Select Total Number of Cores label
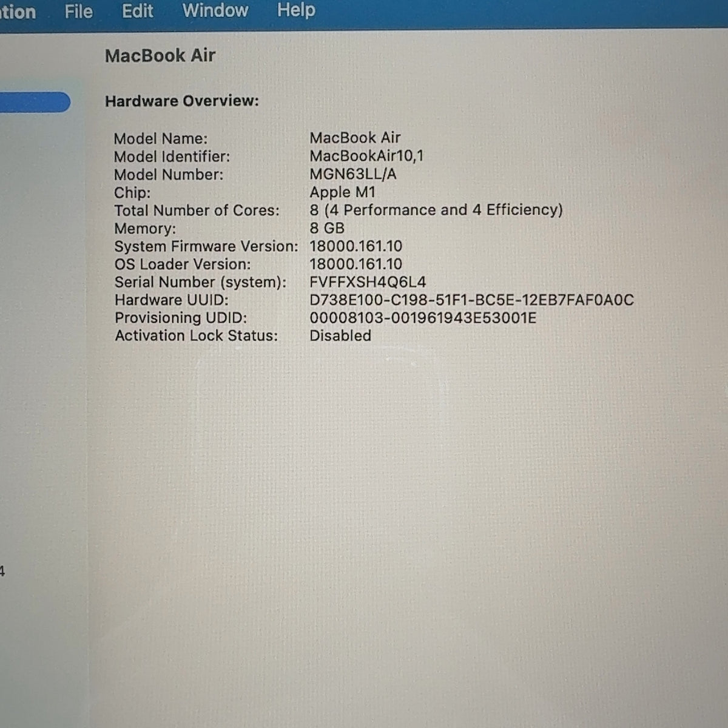Viewport: 728px width, 728px height. click(x=197, y=211)
